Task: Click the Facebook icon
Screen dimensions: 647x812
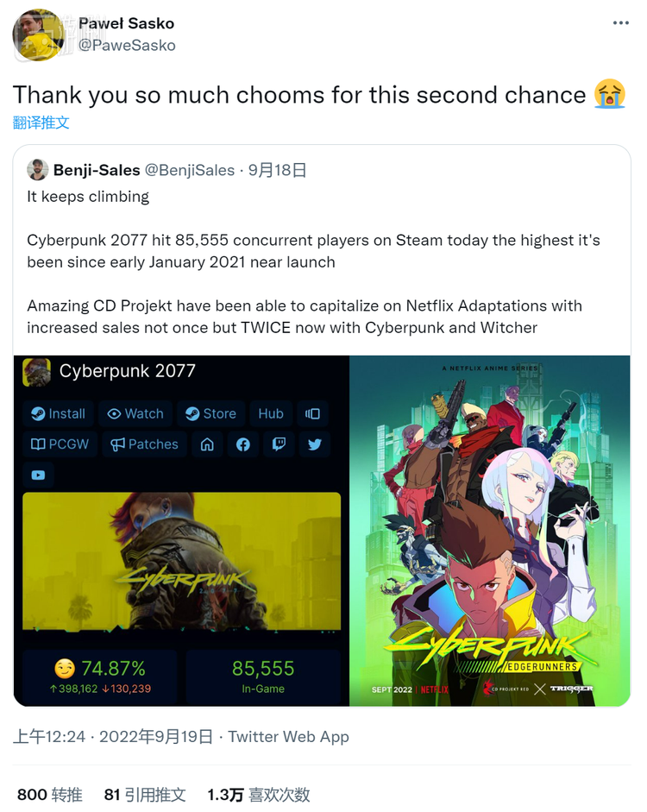Action: [x=243, y=444]
